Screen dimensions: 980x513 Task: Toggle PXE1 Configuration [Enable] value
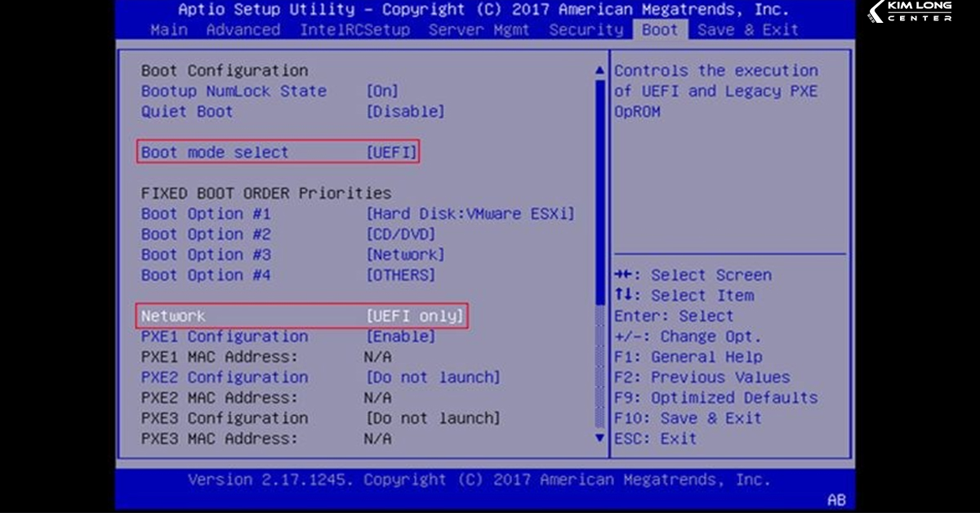pyautogui.click(x=400, y=337)
